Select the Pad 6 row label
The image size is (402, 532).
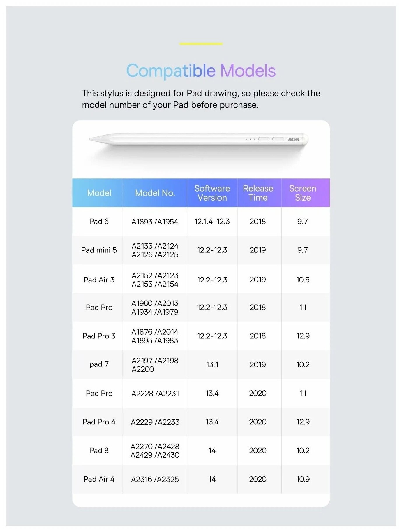(99, 222)
